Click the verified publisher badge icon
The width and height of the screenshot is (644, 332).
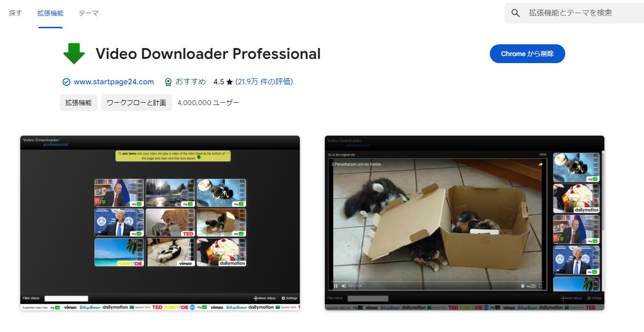pyautogui.click(x=66, y=81)
